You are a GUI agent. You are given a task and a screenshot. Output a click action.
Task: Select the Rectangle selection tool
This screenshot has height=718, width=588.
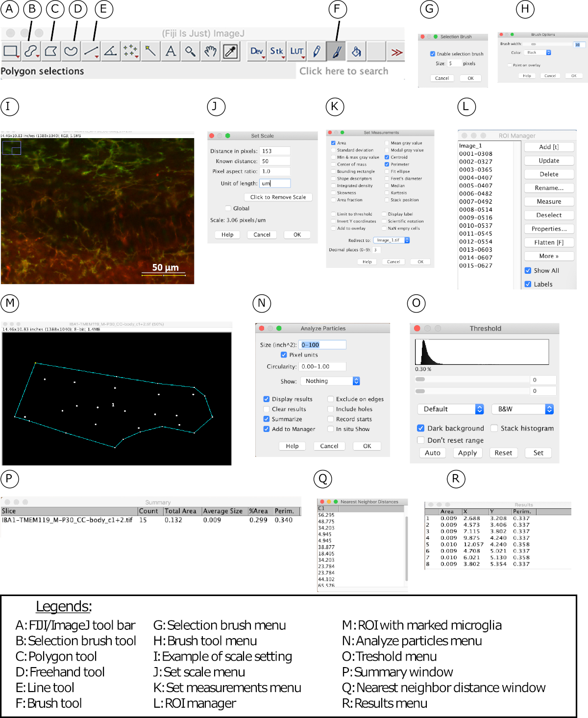point(11,51)
